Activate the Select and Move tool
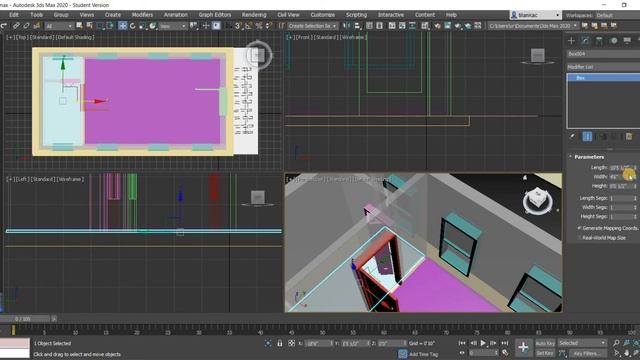The width and height of the screenshot is (640, 360). click(x=122, y=26)
